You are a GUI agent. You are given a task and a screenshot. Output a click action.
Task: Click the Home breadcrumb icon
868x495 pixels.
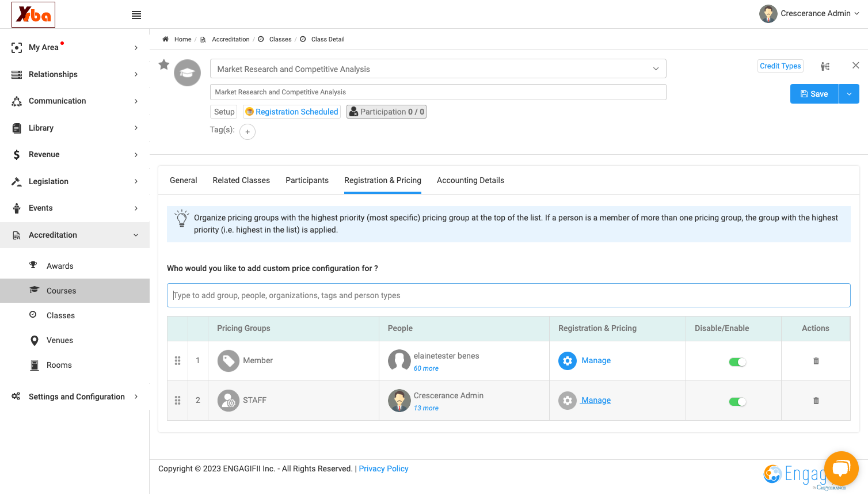(x=165, y=39)
